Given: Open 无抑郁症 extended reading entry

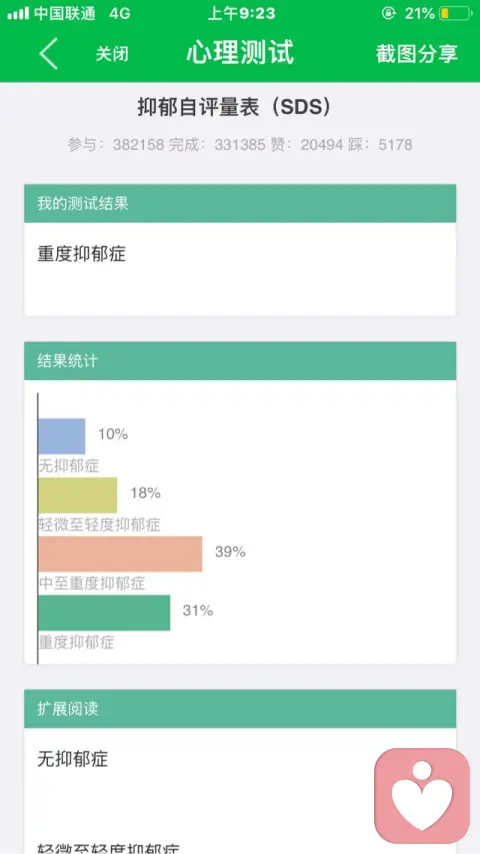Looking at the screenshot, I should coord(72,759).
